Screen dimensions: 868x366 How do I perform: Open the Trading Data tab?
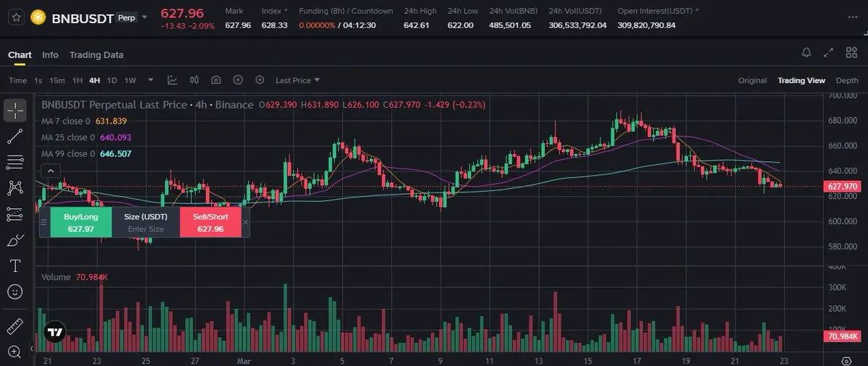[x=96, y=55]
